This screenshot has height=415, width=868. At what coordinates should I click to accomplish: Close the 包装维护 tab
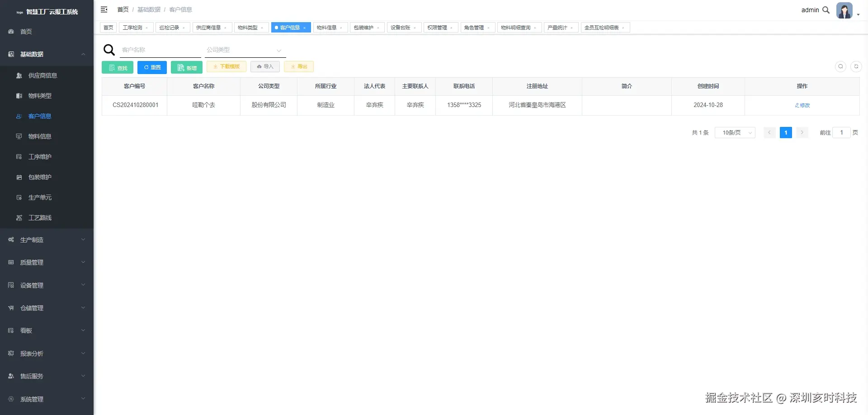(x=378, y=28)
